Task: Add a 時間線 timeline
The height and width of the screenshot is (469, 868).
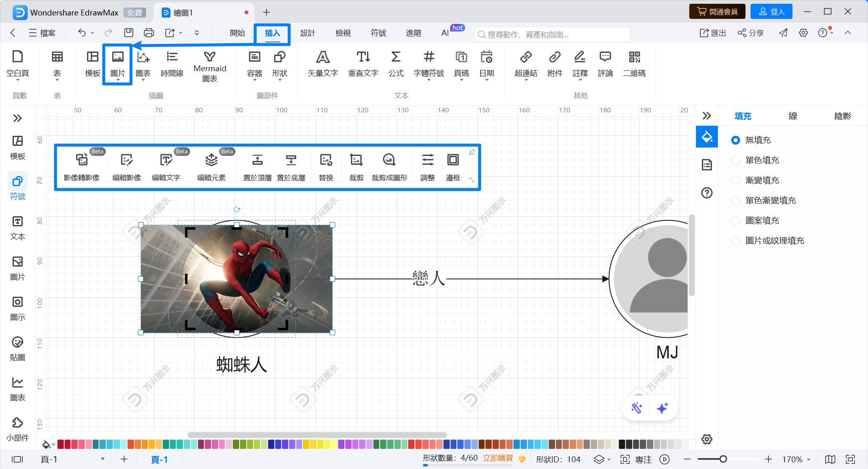Action: coord(172,64)
